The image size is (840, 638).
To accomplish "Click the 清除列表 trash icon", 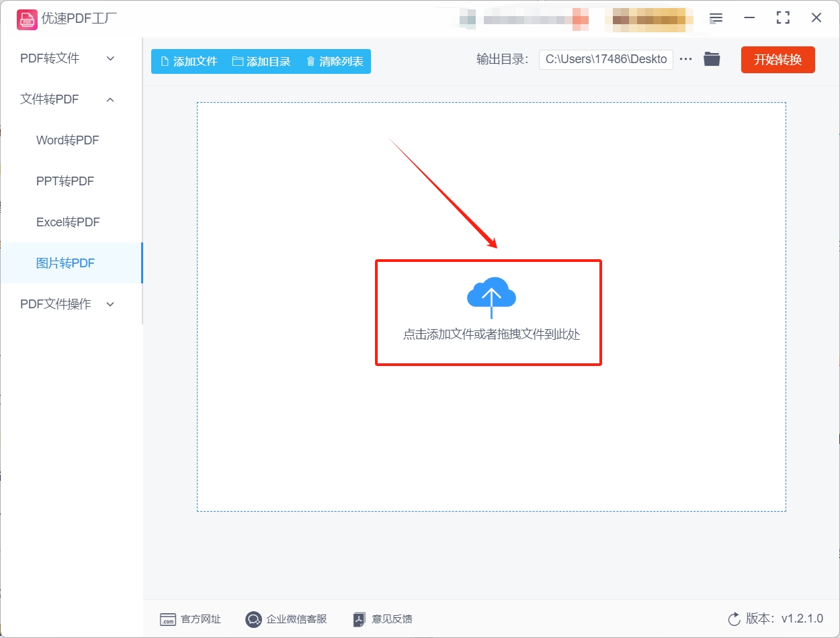I will (310, 61).
